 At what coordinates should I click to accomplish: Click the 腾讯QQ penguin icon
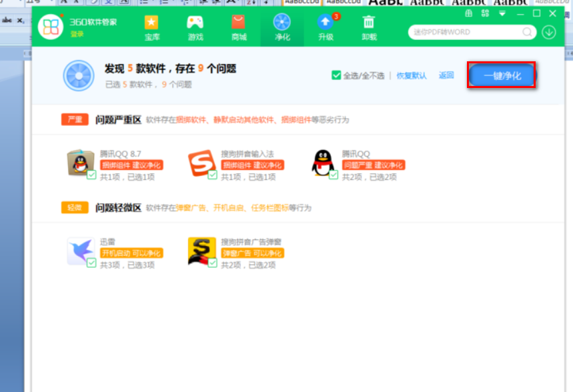[323, 163]
